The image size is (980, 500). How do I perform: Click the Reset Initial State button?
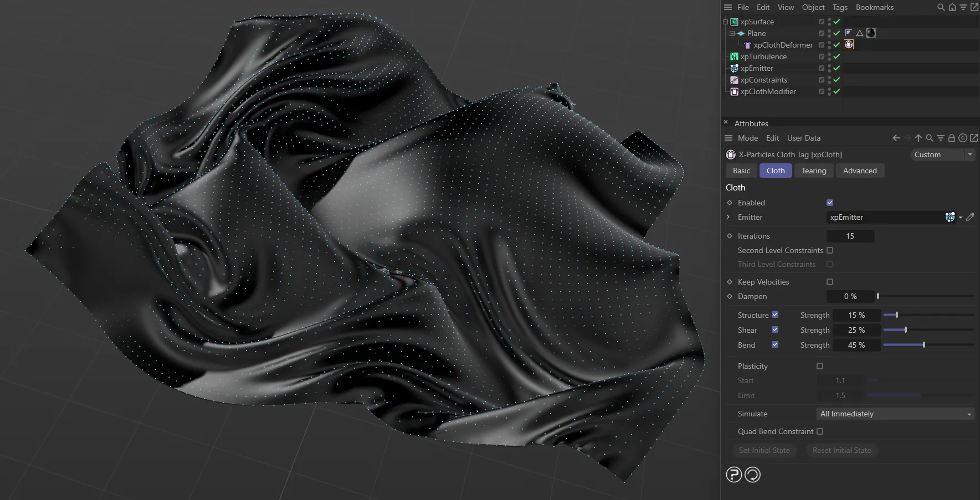[x=842, y=450]
